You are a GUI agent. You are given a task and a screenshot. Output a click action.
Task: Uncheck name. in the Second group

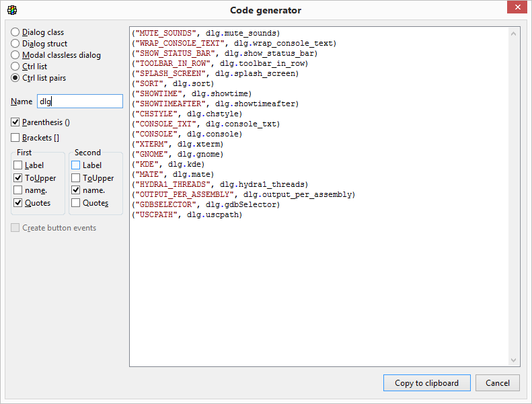click(76, 190)
